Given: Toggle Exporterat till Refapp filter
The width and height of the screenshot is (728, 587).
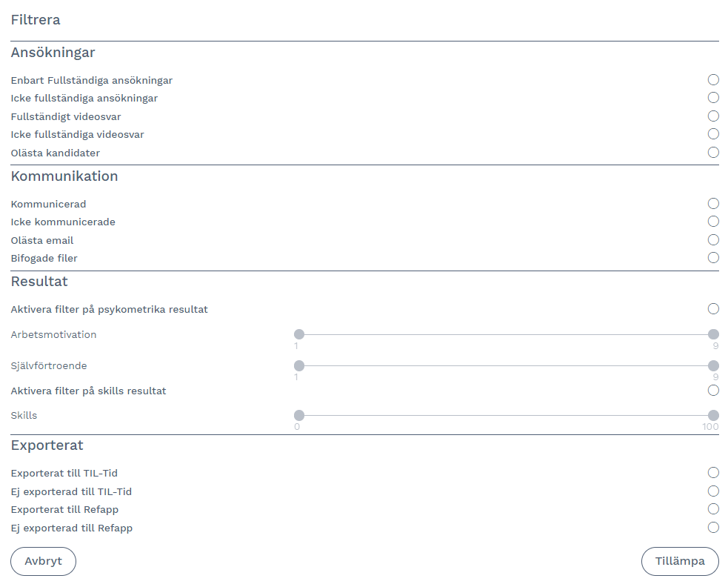Looking at the screenshot, I should tap(713, 509).
